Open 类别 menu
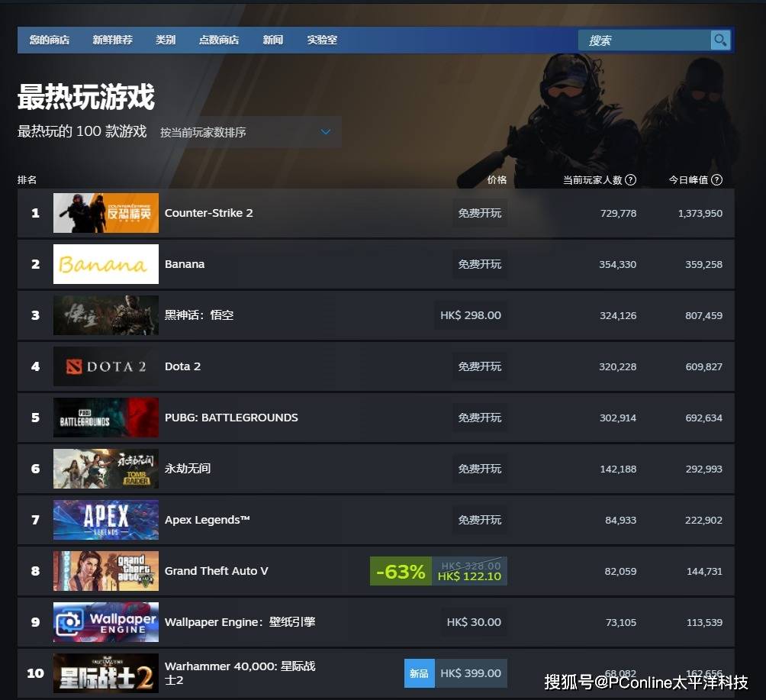The width and height of the screenshot is (766, 700). [166, 40]
